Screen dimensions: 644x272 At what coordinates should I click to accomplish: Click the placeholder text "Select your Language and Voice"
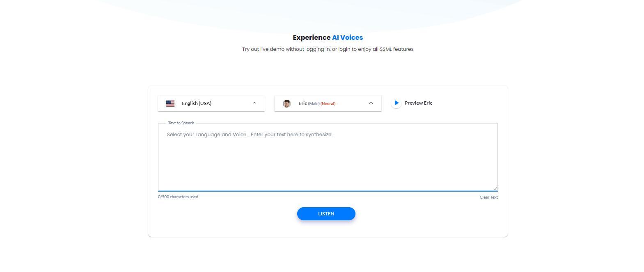(x=207, y=135)
